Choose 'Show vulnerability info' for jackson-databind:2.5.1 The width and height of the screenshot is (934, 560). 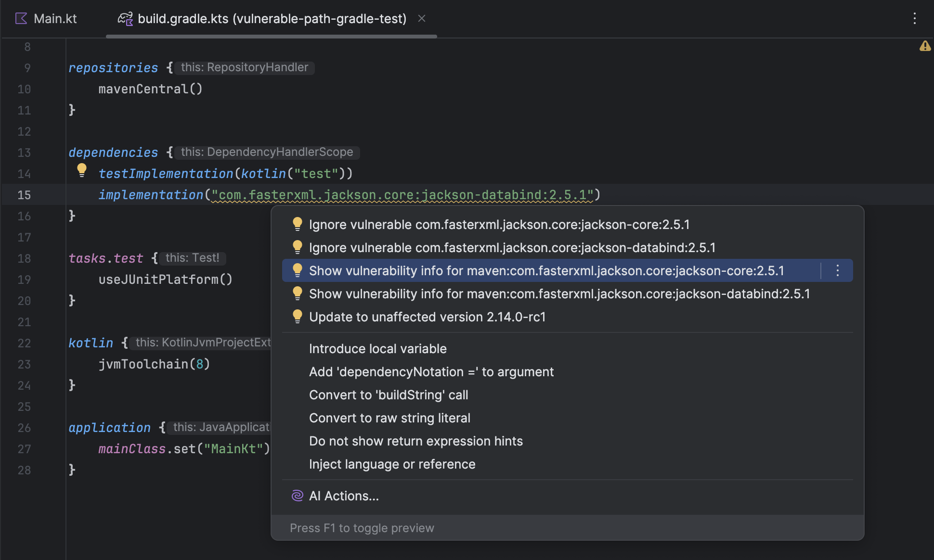(x=559, y=293)
